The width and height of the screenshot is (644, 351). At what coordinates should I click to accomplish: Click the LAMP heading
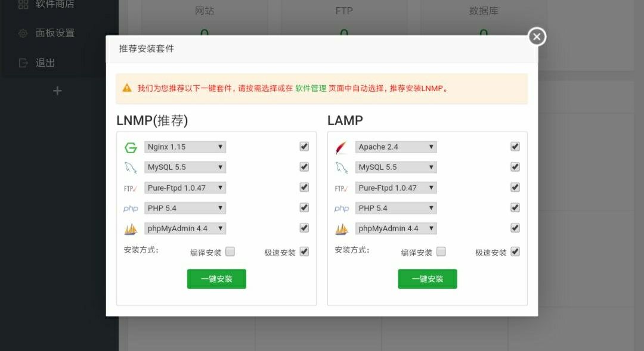pos(345,121)
